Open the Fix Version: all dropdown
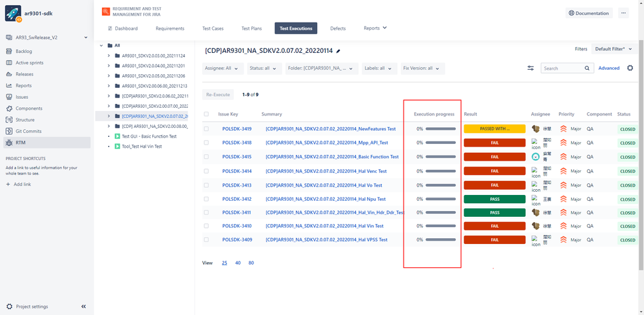Viewport: 644px width, 315px height. click(423, 68)
